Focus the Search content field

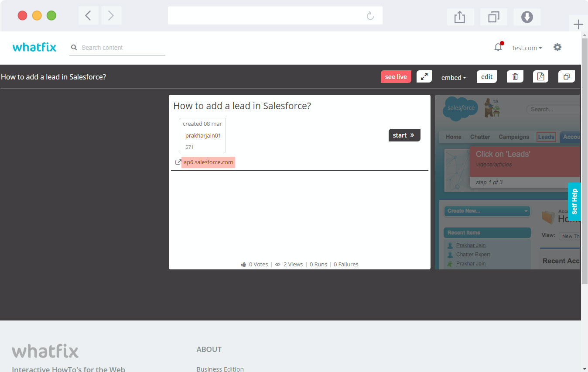117,48
